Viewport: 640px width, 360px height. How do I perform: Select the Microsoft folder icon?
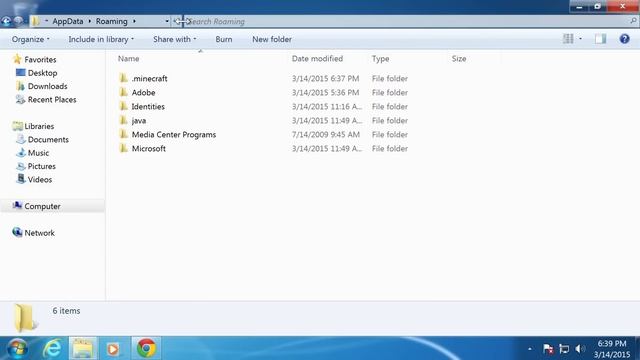tap(124, 148)
